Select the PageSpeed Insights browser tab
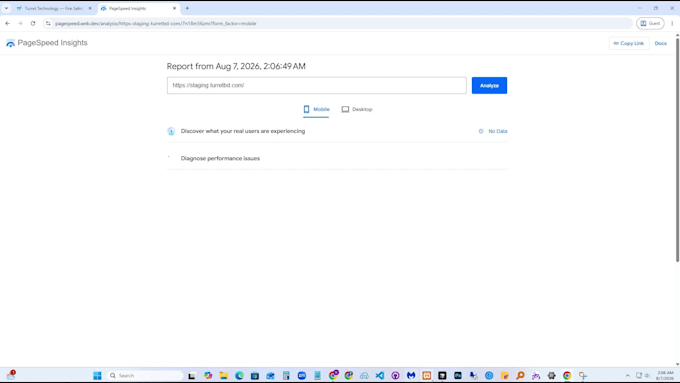This screenshot has height=383, width=680. click(139, 8)
